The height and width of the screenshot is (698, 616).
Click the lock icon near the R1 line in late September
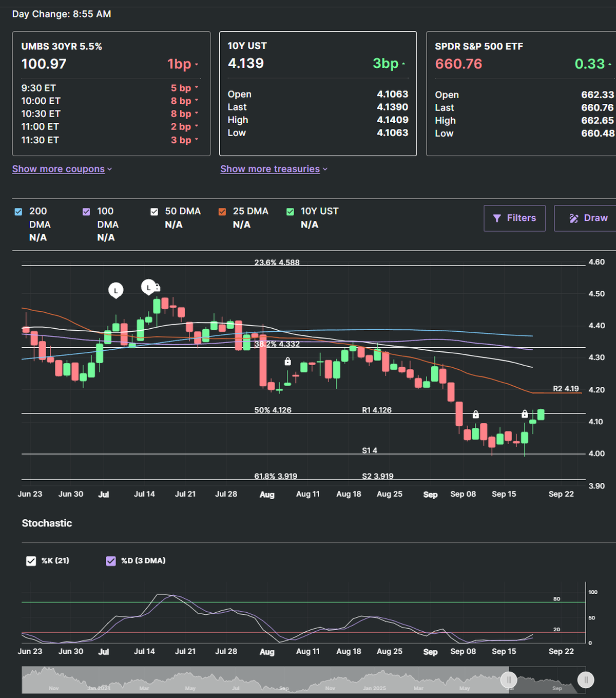(525, 413)
